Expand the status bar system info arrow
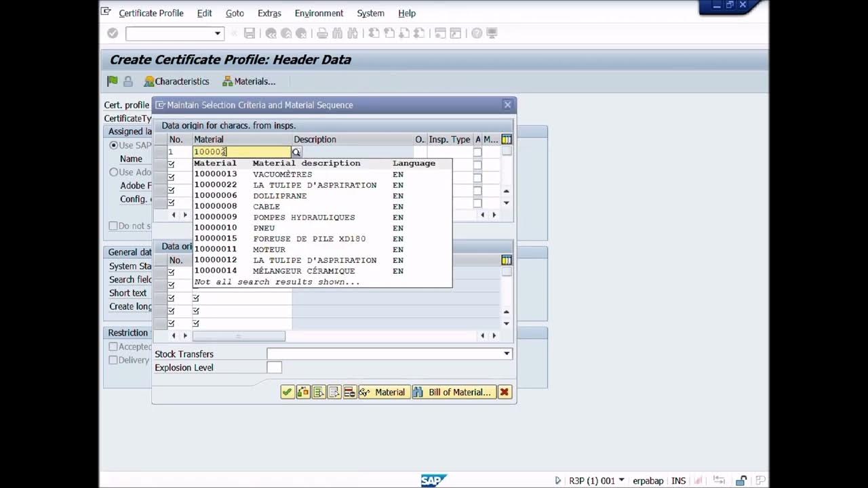Viewport: 868px width, 488px height. pos(622,481)
